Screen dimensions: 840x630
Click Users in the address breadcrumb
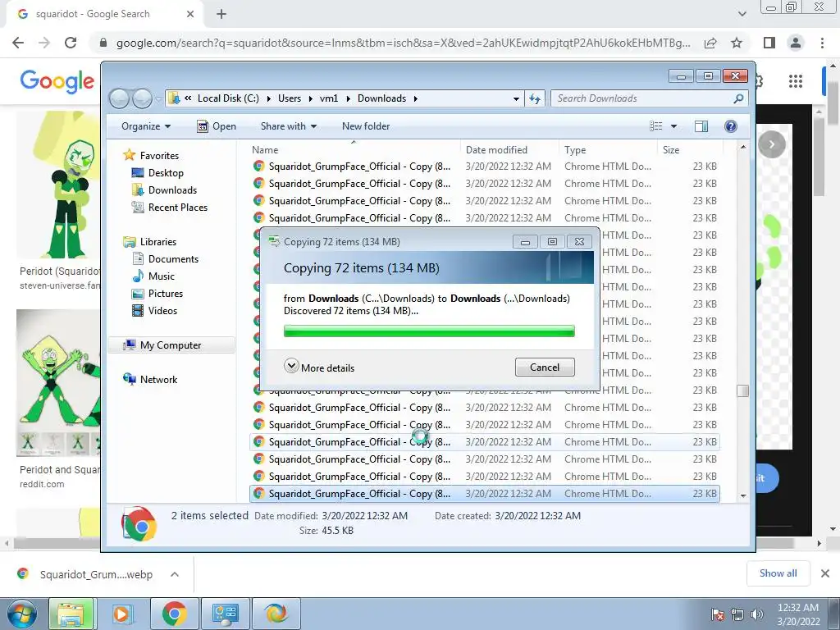[x=290, y=98]
